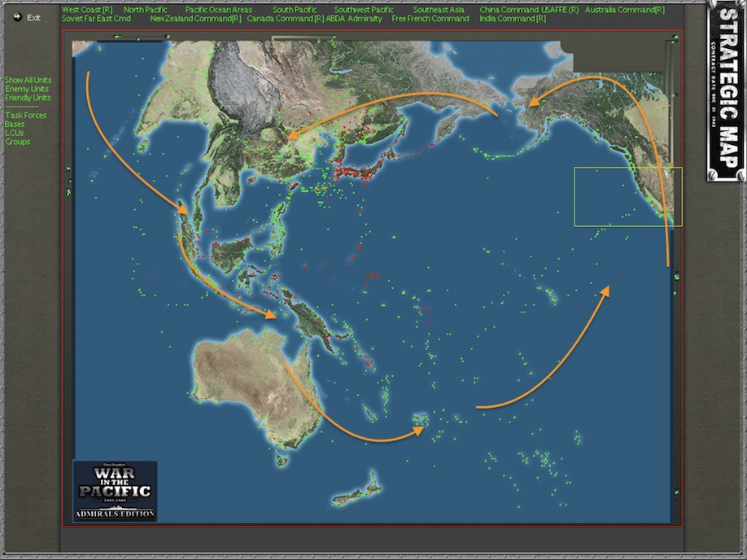Filter map by Bases
This screenshot has width=747, height=560.
[15, 124]
